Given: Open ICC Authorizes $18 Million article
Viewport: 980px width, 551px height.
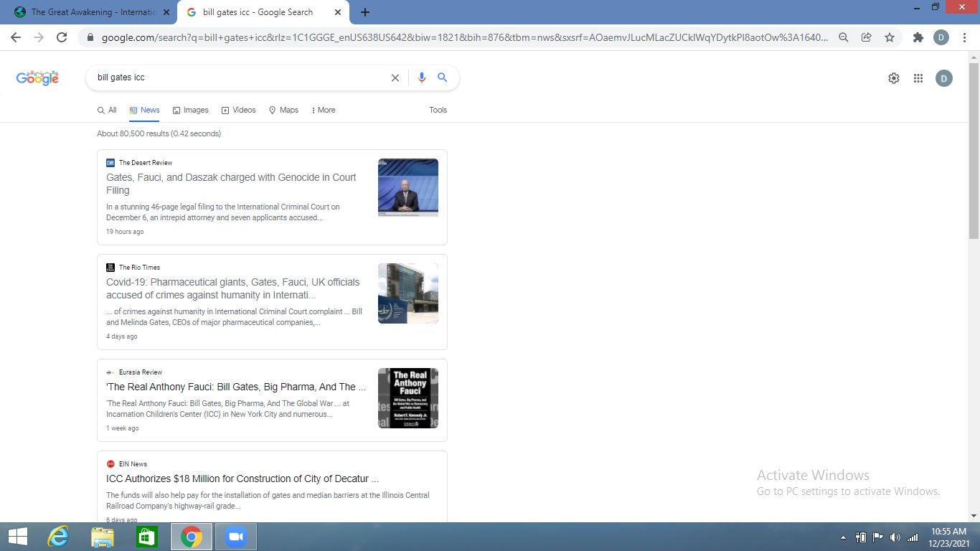Looking at the screenshot, I should 242,479.
